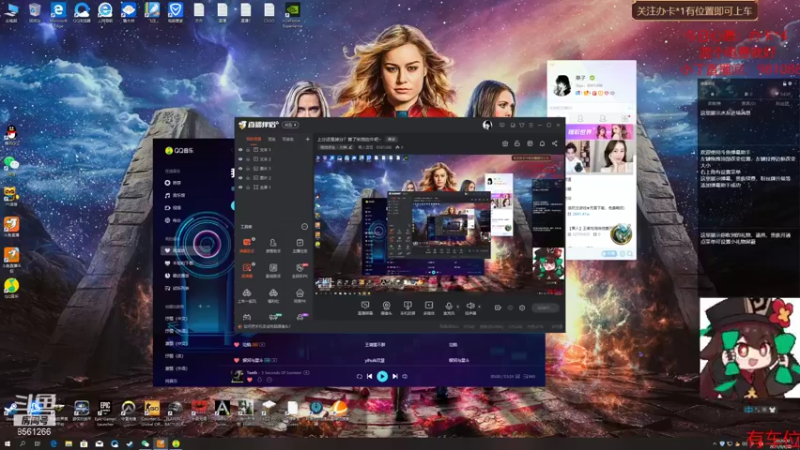800x450 pixels.
Task: Open the Steam icon in the taskbar
Action: [x=130, y=444]
